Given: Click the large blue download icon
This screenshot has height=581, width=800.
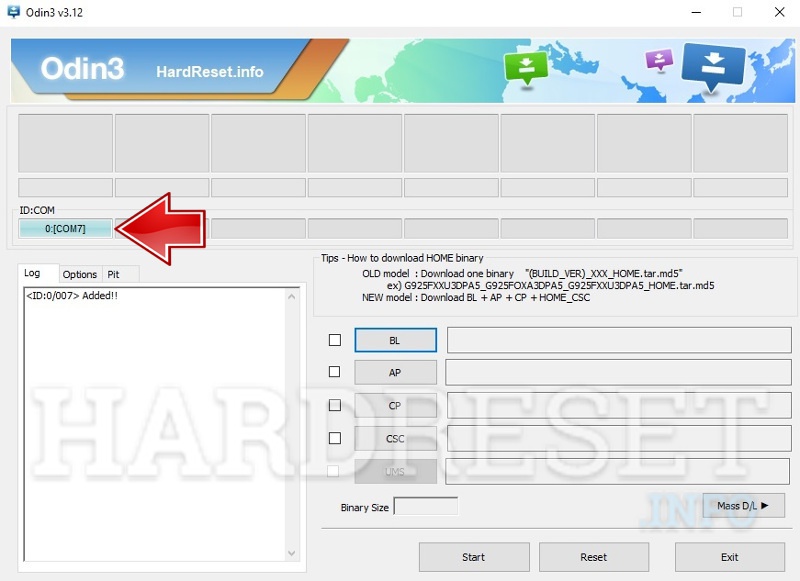Looking at the screenshot, I should 713,66.
